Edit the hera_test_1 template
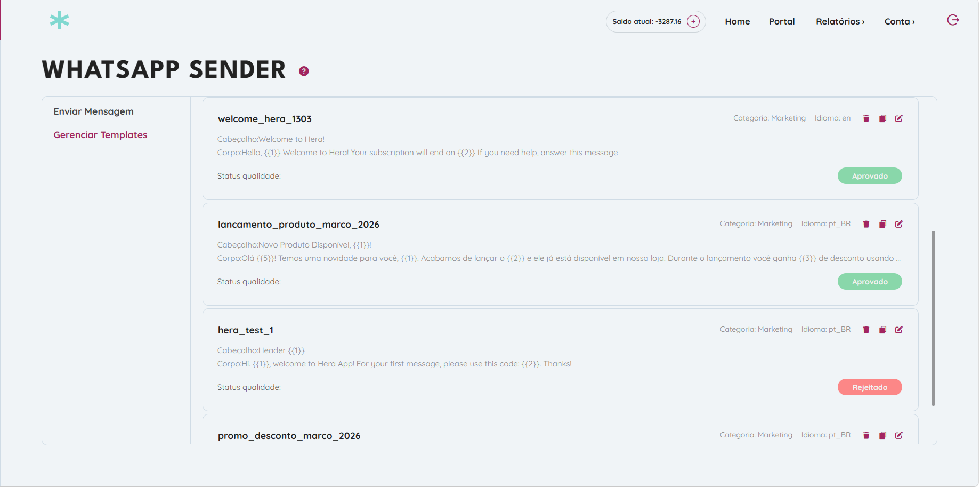This screenshot has width=980, height=487. click(899, 330)
